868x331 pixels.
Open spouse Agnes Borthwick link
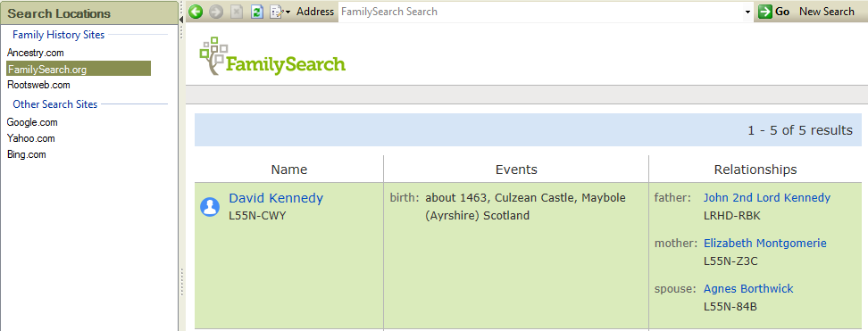click(x=747, y=288)
